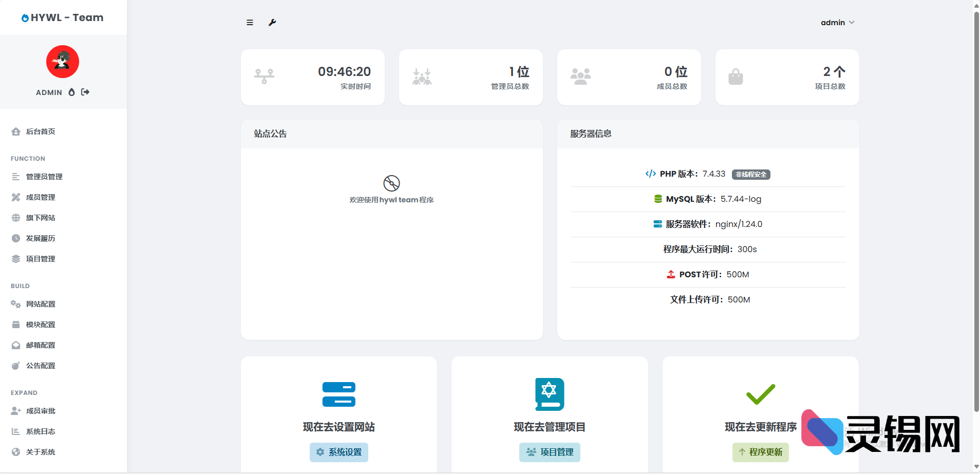Viewport: 980px width, 474px height.
Task: Click the lock icon on 项目总数 card
Action: point(736,77)
